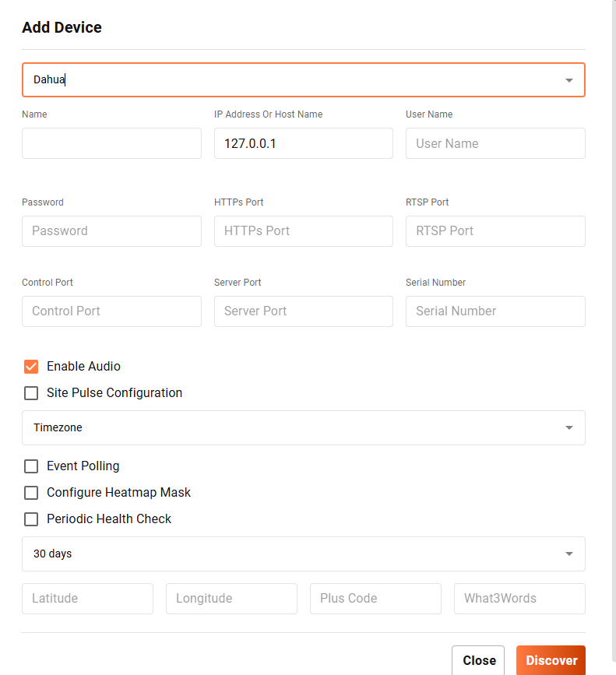Viewport: 616px width, 675px height.
Task: Focus the HTTPs Port field
Action: coord(303,231)
